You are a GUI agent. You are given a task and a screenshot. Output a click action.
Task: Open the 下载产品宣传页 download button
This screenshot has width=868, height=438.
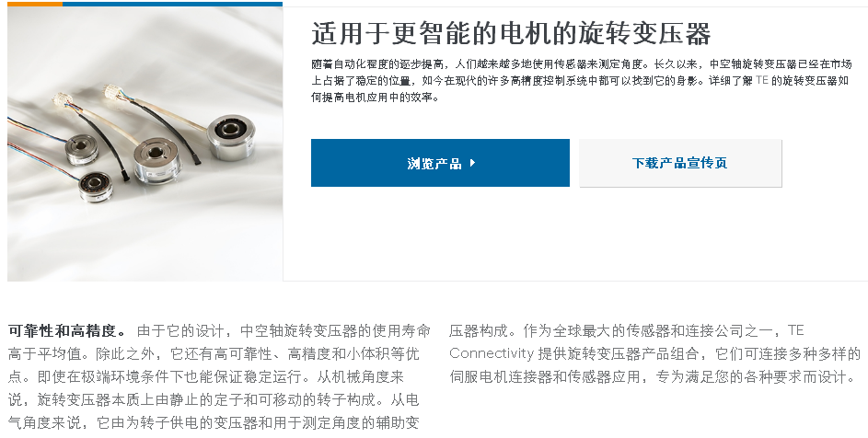tap(680, 163)
